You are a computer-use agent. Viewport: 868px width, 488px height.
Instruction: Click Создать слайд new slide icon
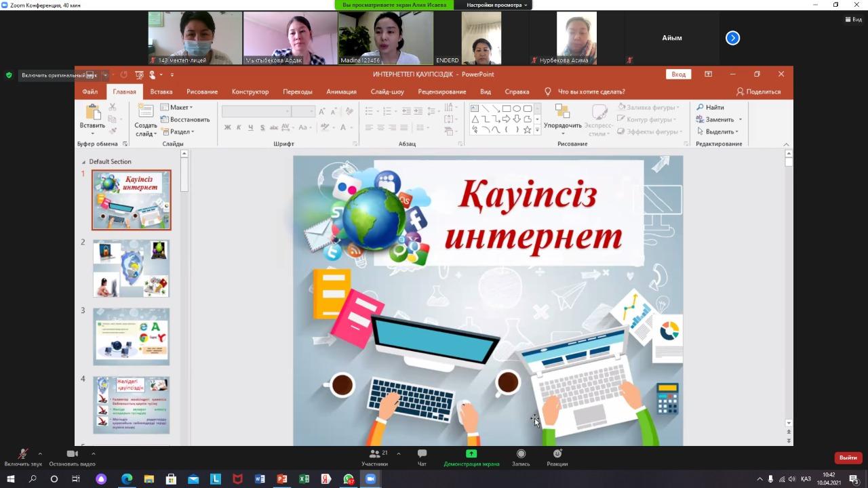(145, 112)
